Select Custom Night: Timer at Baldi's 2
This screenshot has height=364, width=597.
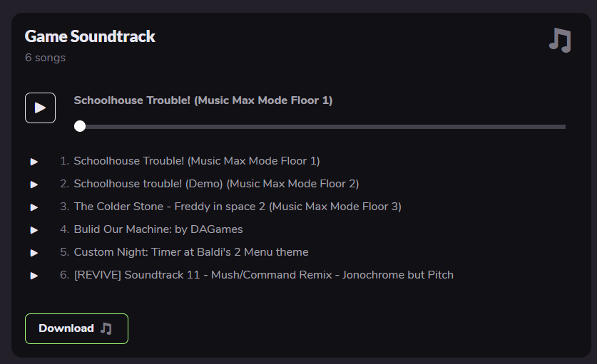[x=191, y=252]
